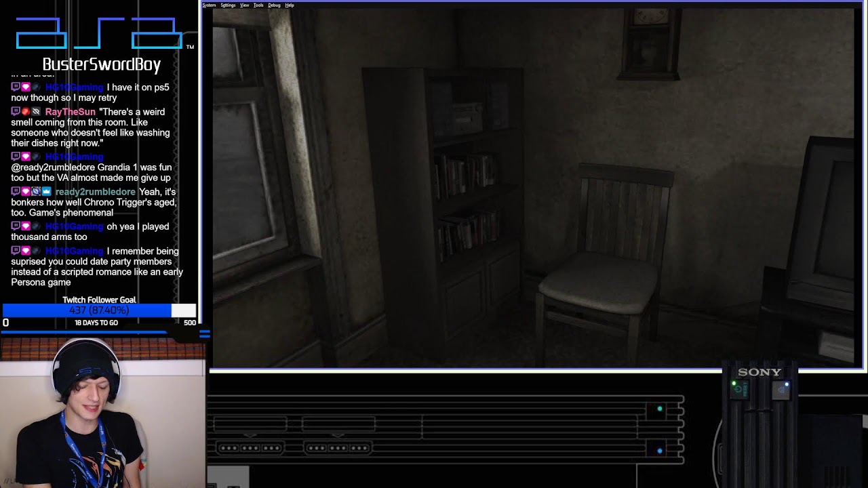Click the SONY label on the console graphic

click(759, 372)
